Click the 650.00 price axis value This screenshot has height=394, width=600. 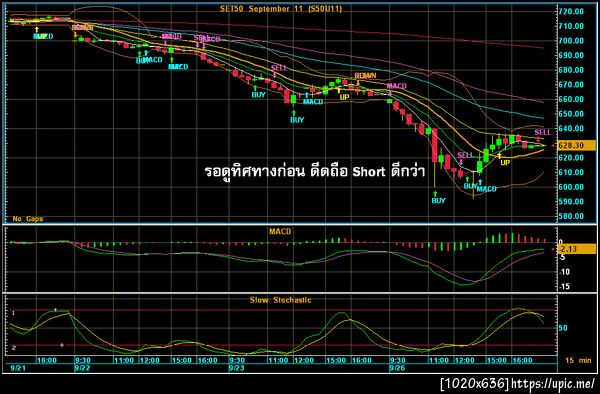click(571, 114)
